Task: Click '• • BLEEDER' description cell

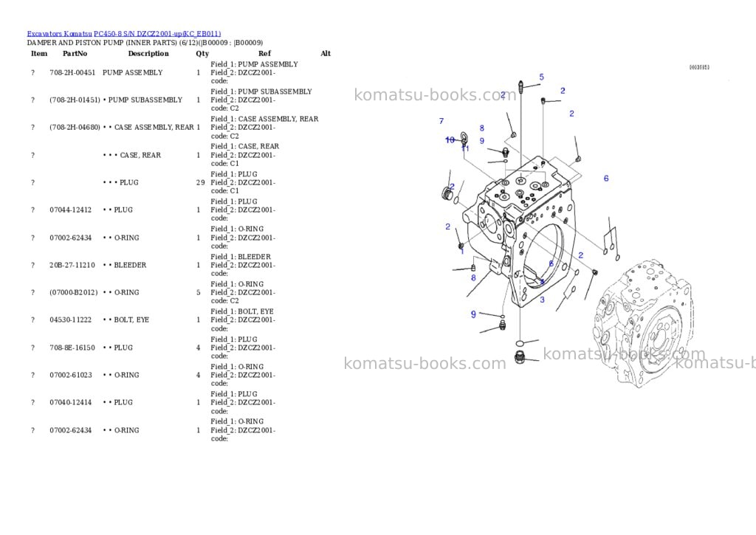Action: (x=124, y=265)
